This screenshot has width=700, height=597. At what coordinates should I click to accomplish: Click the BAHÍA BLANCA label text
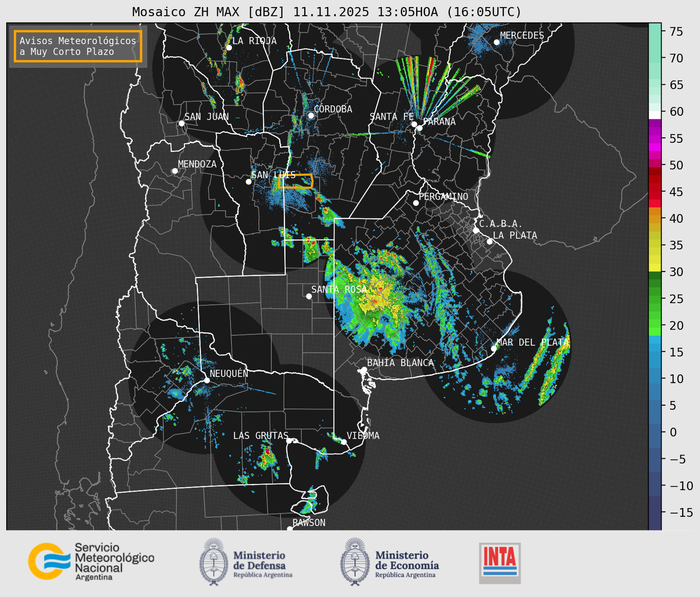tap(400, 363)
